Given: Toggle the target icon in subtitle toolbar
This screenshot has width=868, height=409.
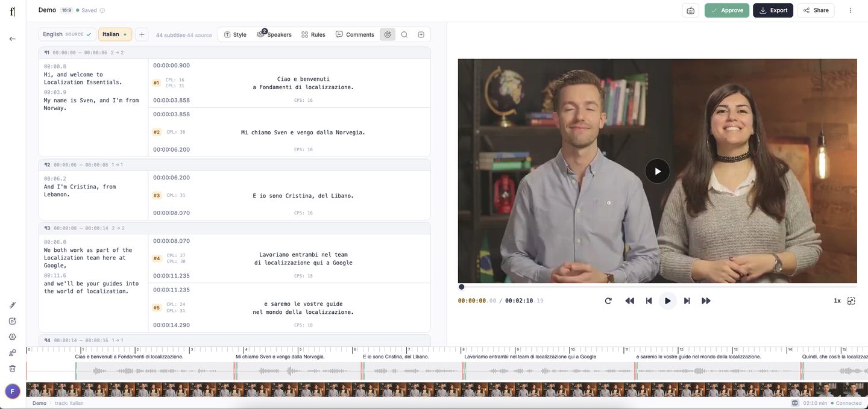Looking at the screenshot, I should pyautogui.click(x=388, y=34).
